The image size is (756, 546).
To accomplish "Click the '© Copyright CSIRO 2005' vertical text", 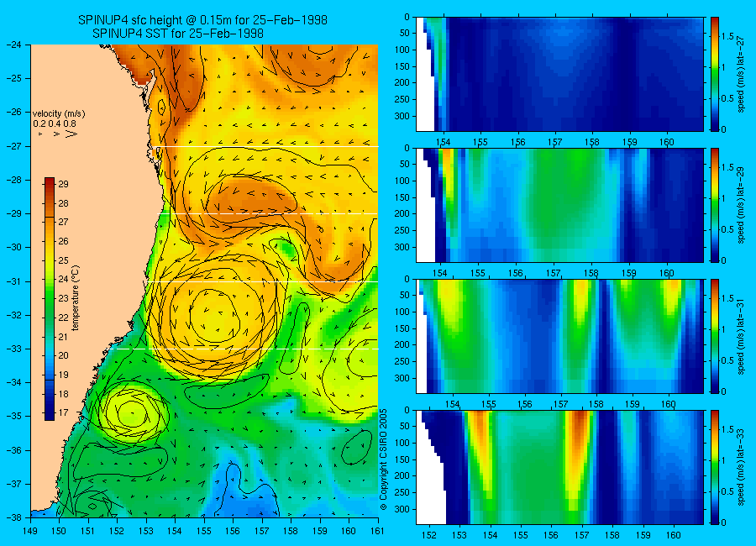I will pos(383,459).
